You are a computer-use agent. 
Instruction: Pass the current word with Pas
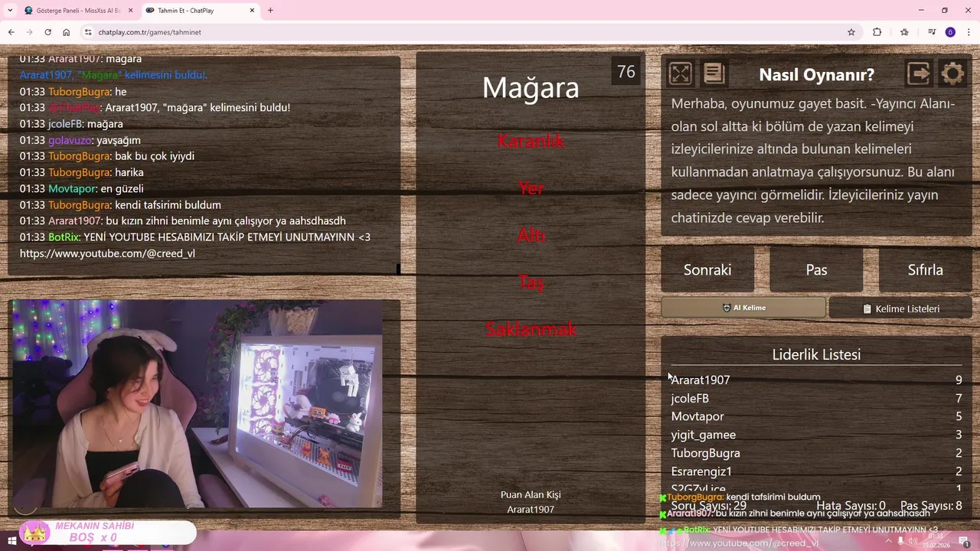tap(816, 269)
